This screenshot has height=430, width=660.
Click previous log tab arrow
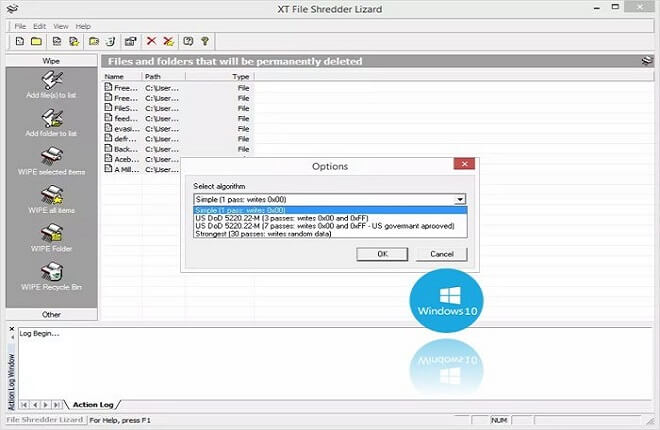[35, 405]
